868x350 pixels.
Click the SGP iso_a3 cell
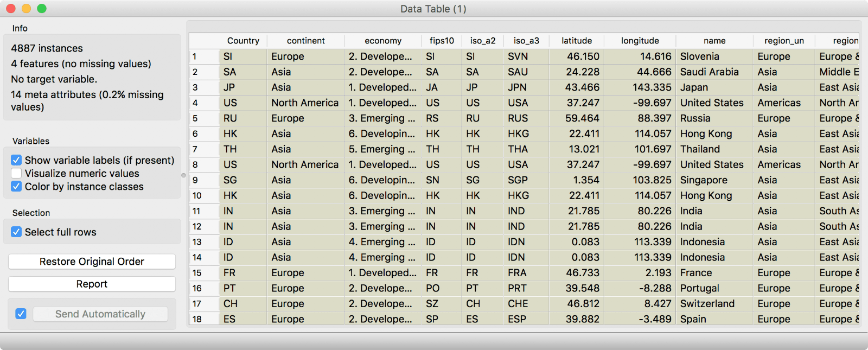(526, 180)
